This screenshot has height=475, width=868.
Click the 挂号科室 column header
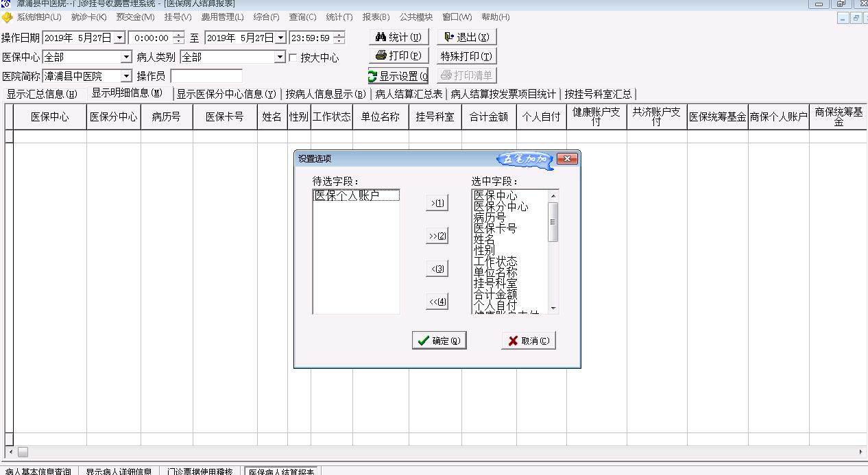click(x=435, y=117)
